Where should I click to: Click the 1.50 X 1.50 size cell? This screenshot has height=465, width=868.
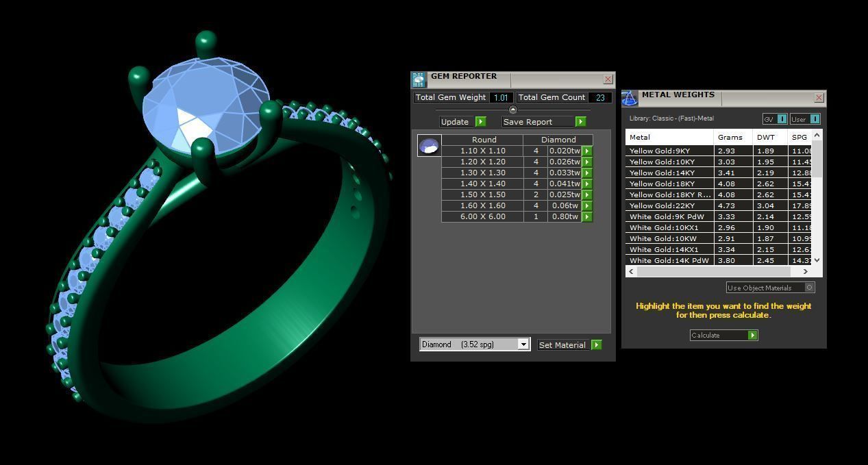(482, 194)
